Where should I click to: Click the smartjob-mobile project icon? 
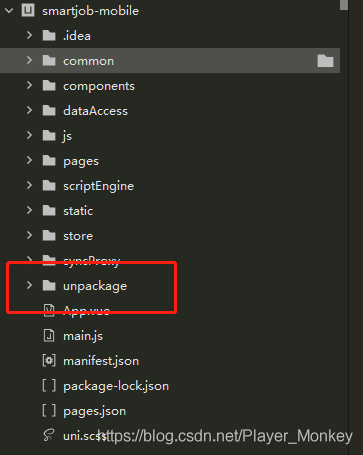click(28, 11)
